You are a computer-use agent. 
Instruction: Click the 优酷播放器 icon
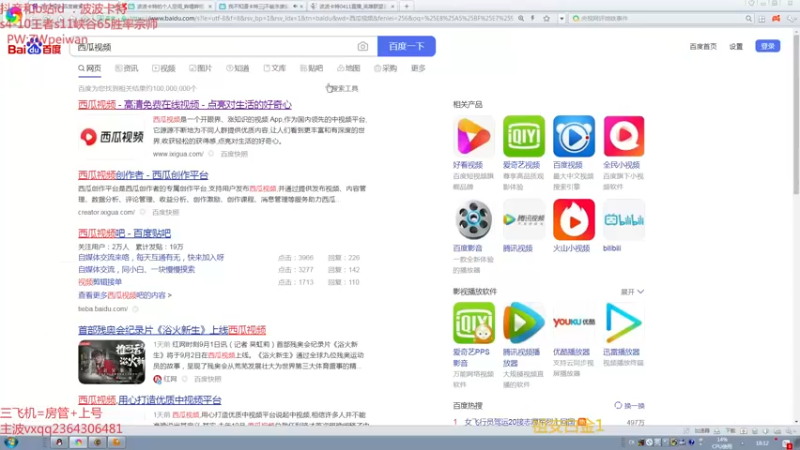coord(573,323)
